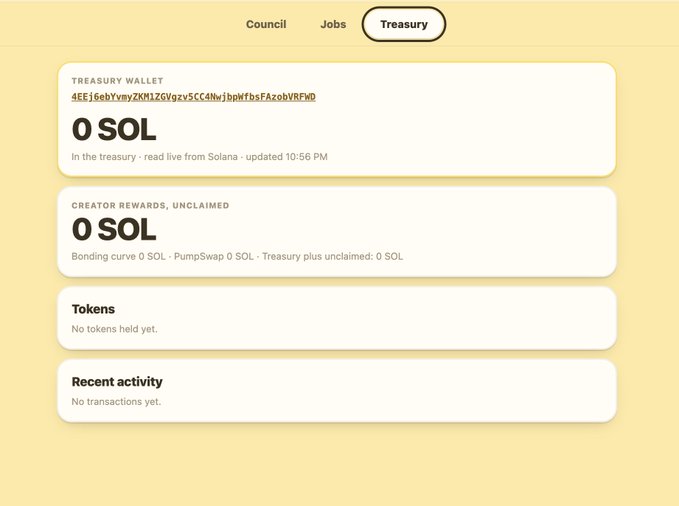
Task: Click the Tokens heading
Action: [x=93, y=309]
